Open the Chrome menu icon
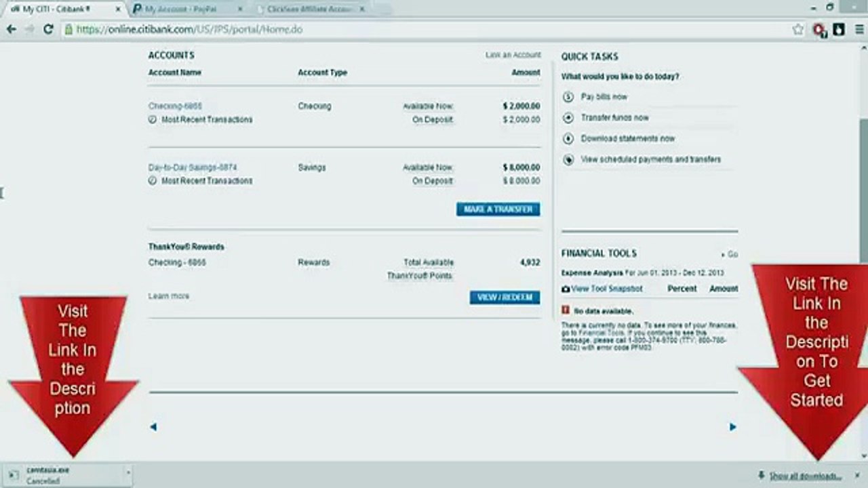 [x=859, y=30]
